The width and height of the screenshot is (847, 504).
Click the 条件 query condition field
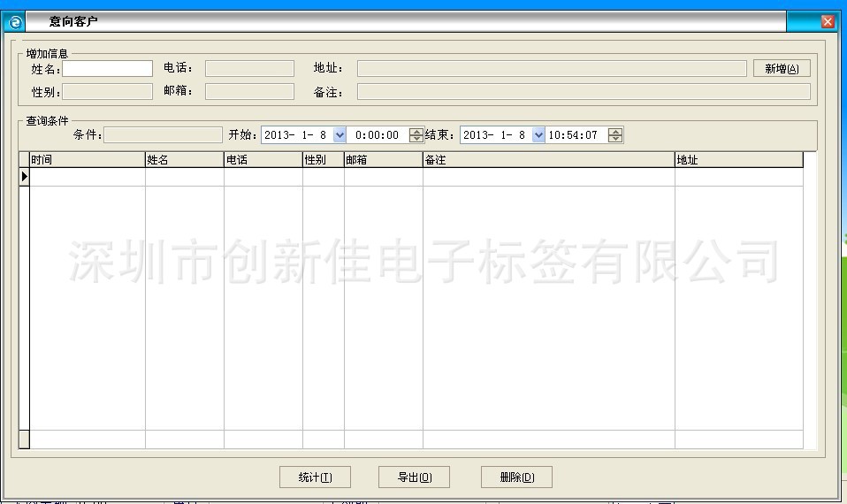click(x=164, y=135)
